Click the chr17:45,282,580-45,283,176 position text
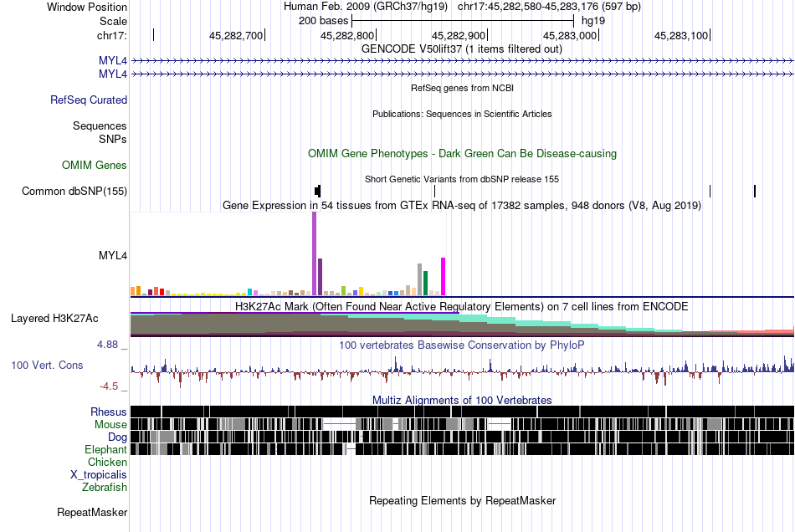This screenshot has height=532, width=795. pyautogui.click(x=549, y=7)
